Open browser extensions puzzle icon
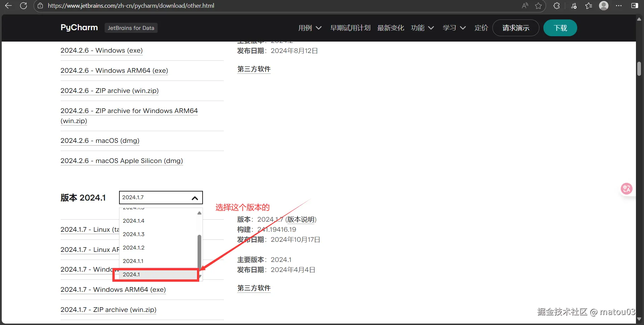The width and height of the screenshot is (644, 325). pos(556,6)
